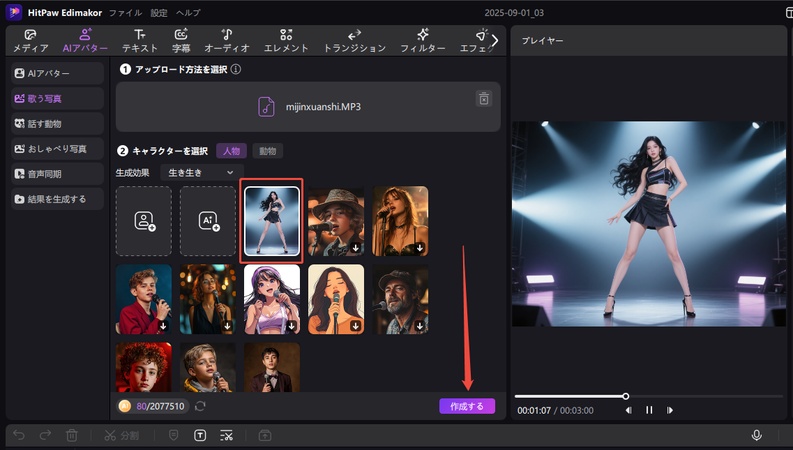The image size is (793, 450).
Task: Select 音声同期 in the sidebar
Action: click(58, 174)
